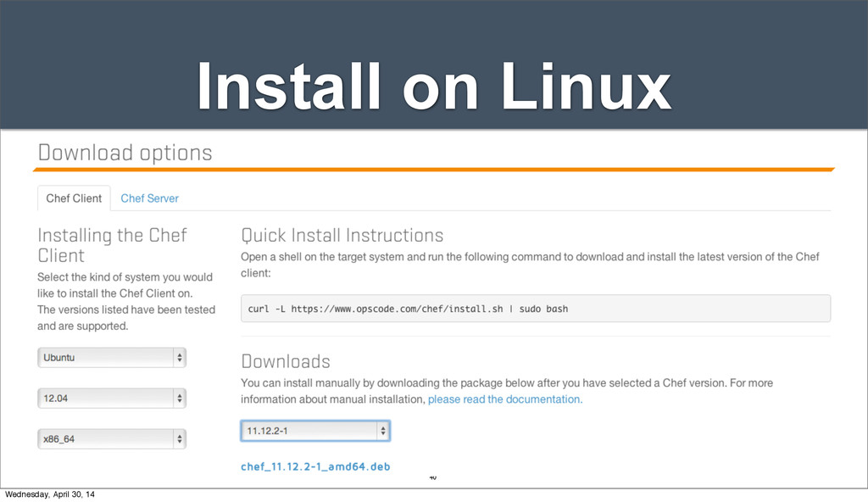Switch to the Chef Client tab
This screenshot has width=868, height=502.
tap(74, 198)
